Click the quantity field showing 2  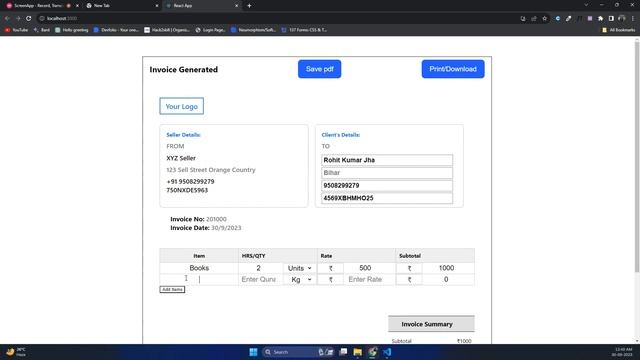(258, 268)
